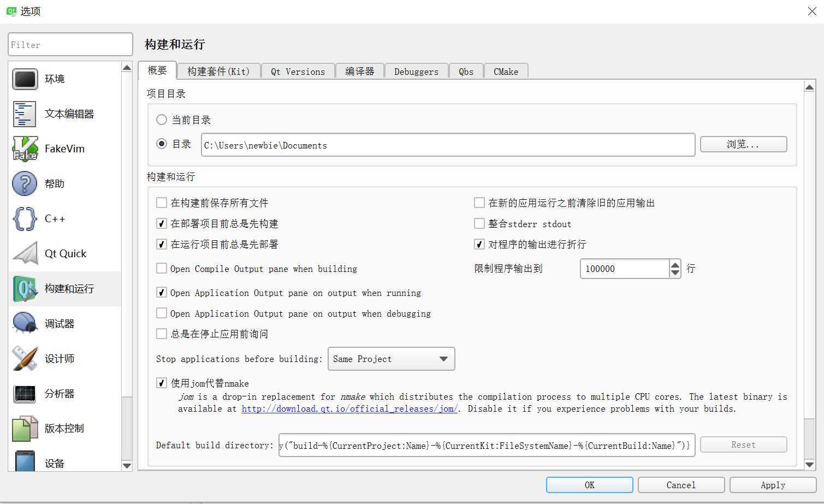Select the C++ braces icon

click(x=25, y=219)
